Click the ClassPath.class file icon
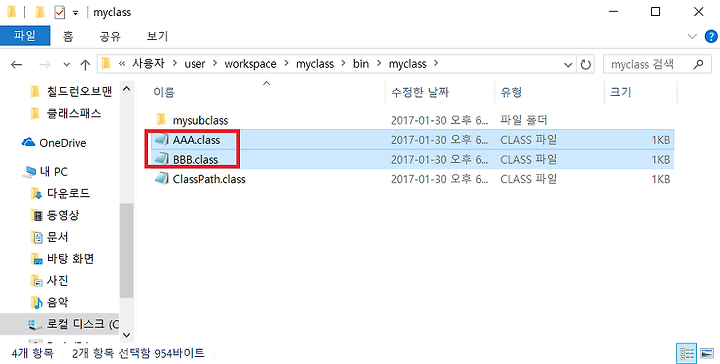Viewport: 720px width, 364px height. [162, 179]
